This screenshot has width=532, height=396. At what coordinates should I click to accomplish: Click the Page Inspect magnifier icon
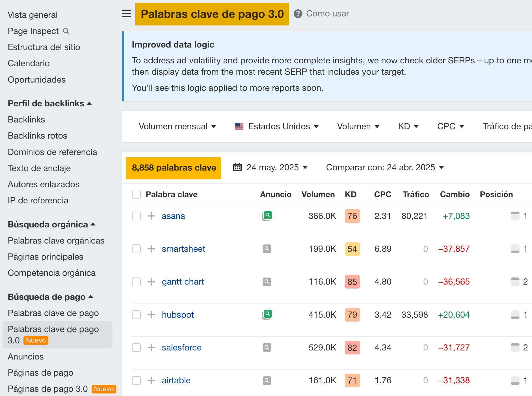66,31
